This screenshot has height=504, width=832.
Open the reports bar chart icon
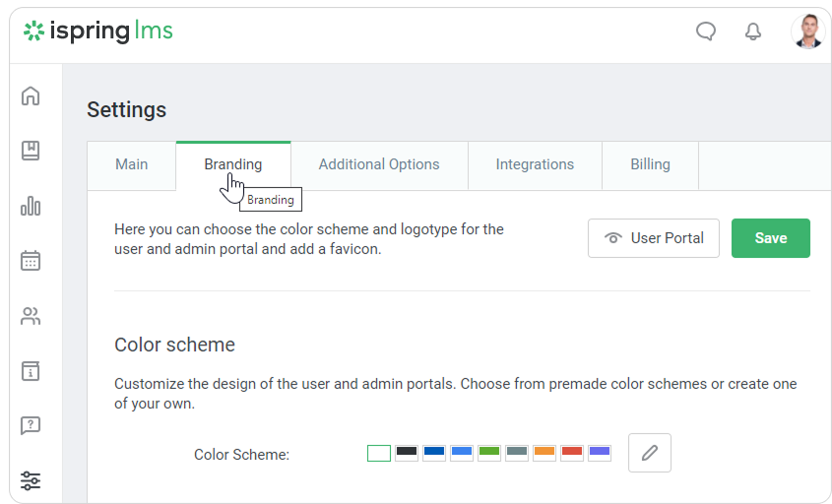pos(31,206)
